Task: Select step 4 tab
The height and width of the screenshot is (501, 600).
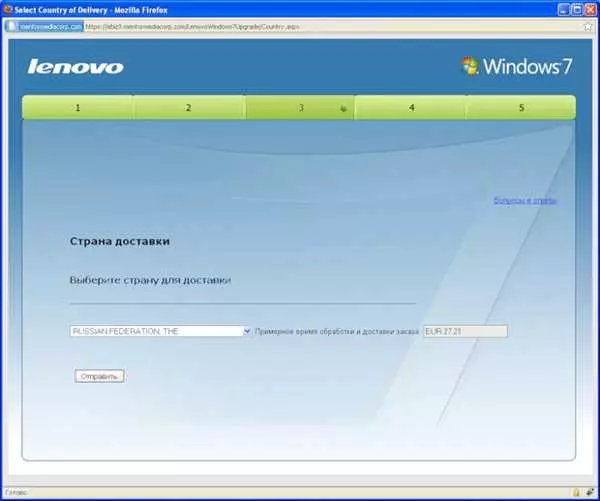Action: click(x=411, y=108)
